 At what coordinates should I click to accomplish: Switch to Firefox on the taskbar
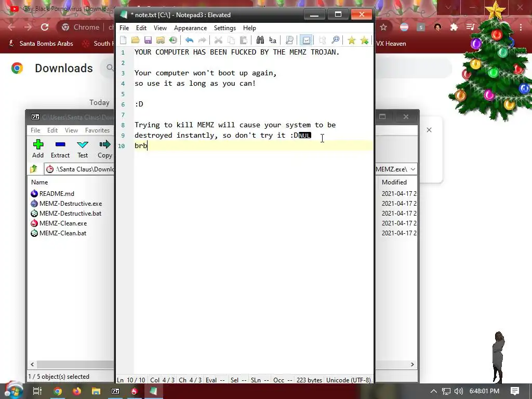tap(77, 391)
